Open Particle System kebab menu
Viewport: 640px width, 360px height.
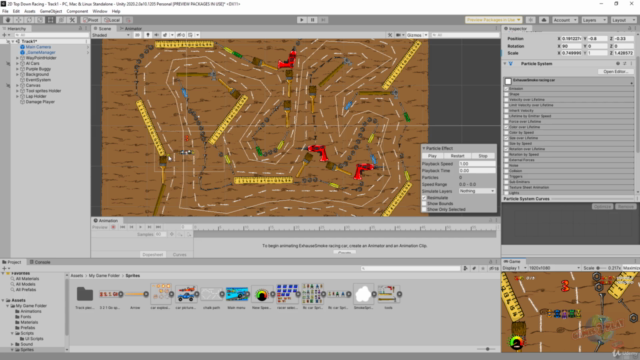pos(631,64)
